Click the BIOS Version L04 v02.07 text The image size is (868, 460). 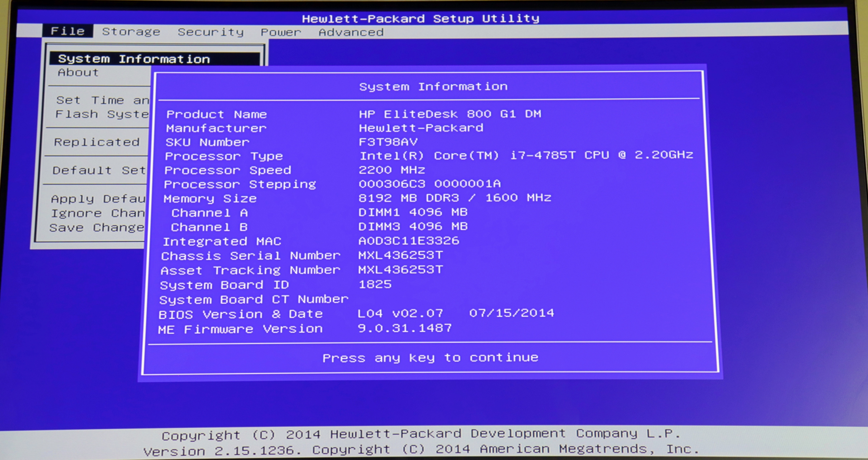coord(401,313)
